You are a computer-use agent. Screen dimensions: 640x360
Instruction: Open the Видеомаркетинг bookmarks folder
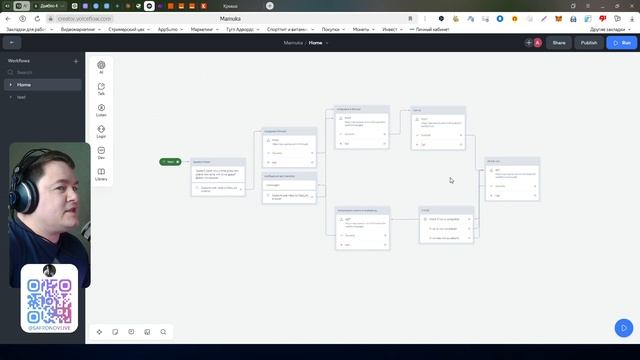80,29
